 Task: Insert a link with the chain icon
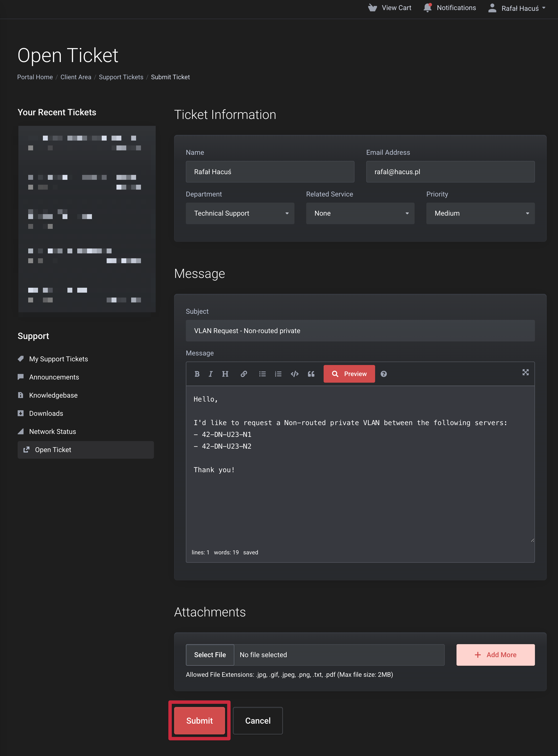tap(243, 374)
